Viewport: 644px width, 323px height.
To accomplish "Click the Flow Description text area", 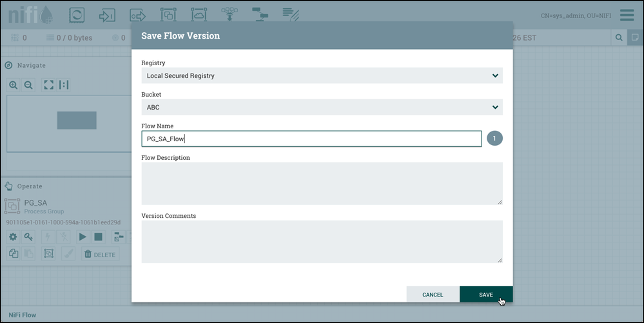I will tap(322, 184).
